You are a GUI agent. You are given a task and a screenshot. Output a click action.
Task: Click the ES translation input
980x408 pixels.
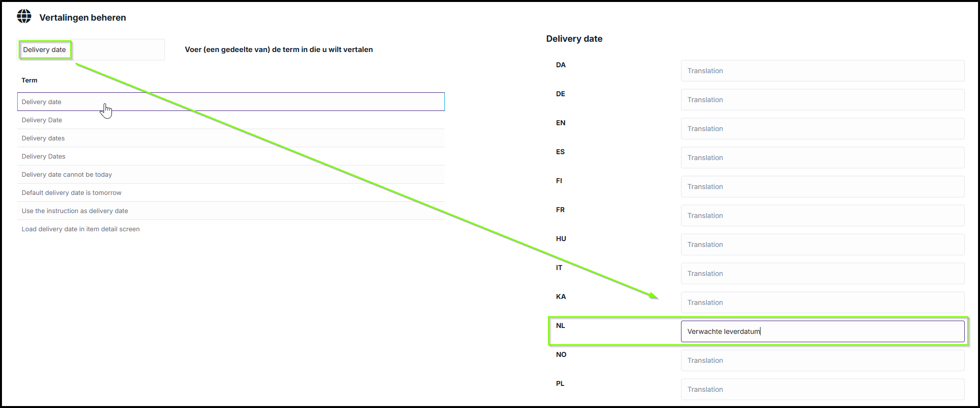point(822,158)
